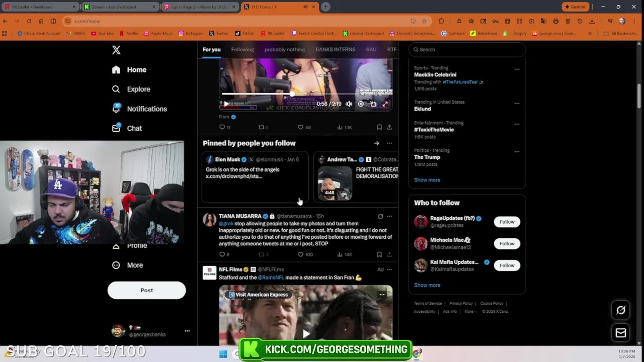
Task: Toggle picture-in-picture on the video
Action: (373, 104)
